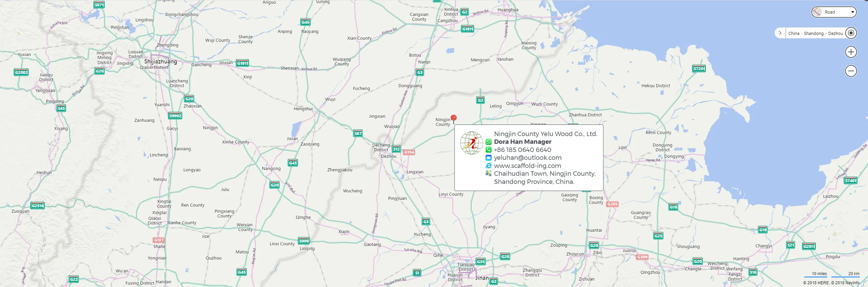Viewport: 868px width, 287px height.
Task: Click the Huanghua map label
Action: click(508, 10)
